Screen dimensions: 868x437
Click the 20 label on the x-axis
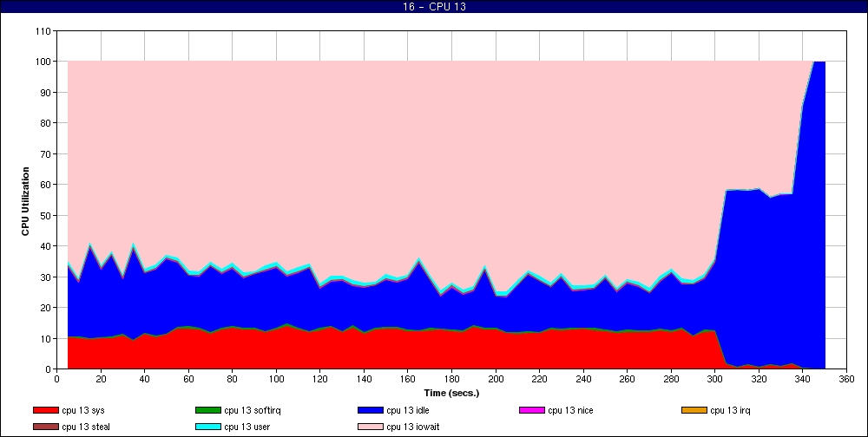(100, 380)
